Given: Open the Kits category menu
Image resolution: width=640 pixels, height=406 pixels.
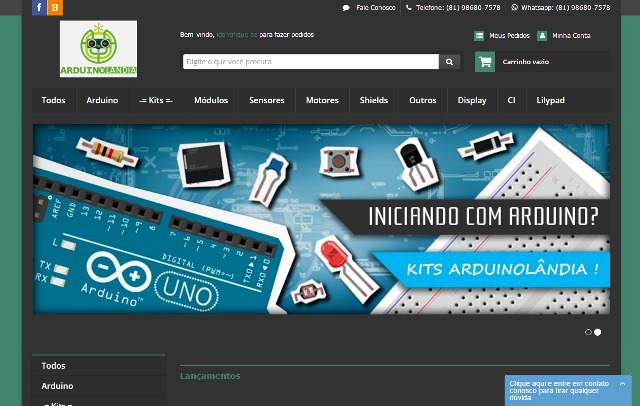Looking at the screenshot, I should tap(156, 100).
